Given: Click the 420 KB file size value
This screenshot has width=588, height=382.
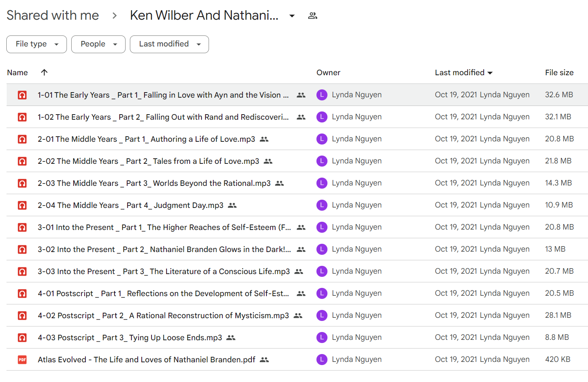Looking at the screenshot, I should (x=558, y=360).
